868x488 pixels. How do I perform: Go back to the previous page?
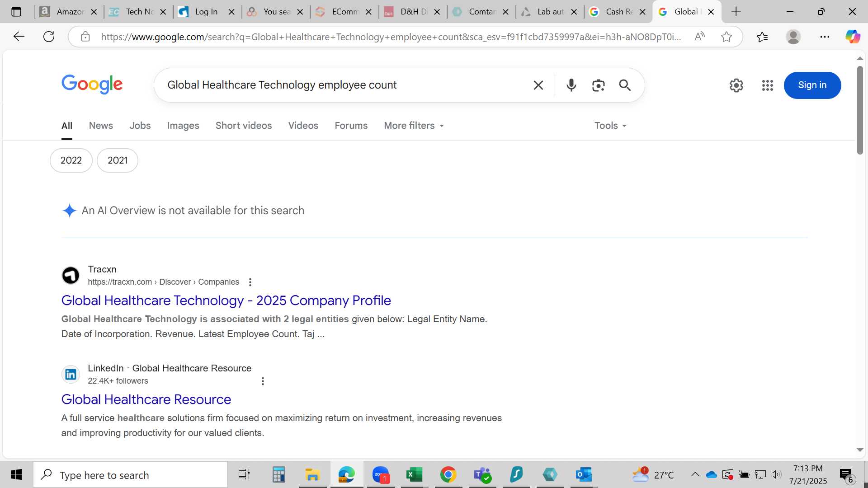pos(19,37)
